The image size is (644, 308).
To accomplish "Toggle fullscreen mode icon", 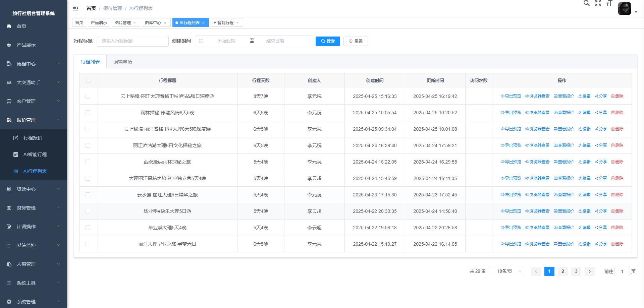I will coord(598,3).
